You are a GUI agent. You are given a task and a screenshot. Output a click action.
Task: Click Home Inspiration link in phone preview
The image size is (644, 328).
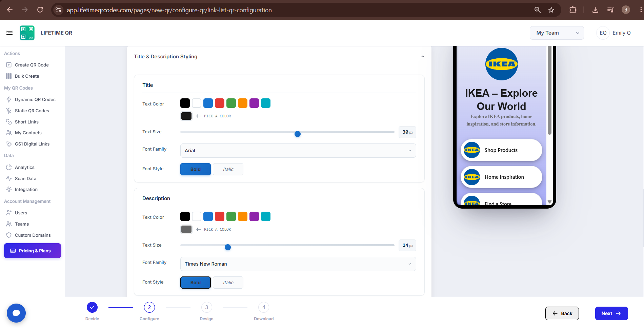pos(501,177)
